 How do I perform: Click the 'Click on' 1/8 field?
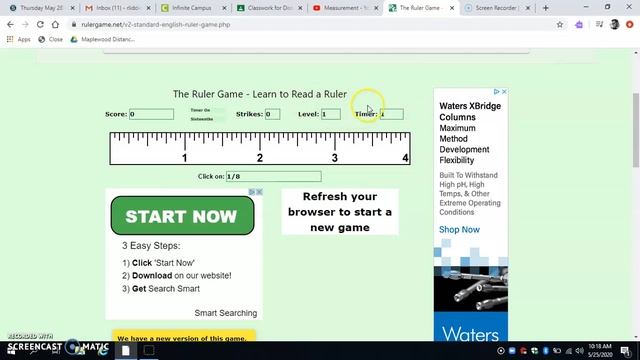(274, 176)
